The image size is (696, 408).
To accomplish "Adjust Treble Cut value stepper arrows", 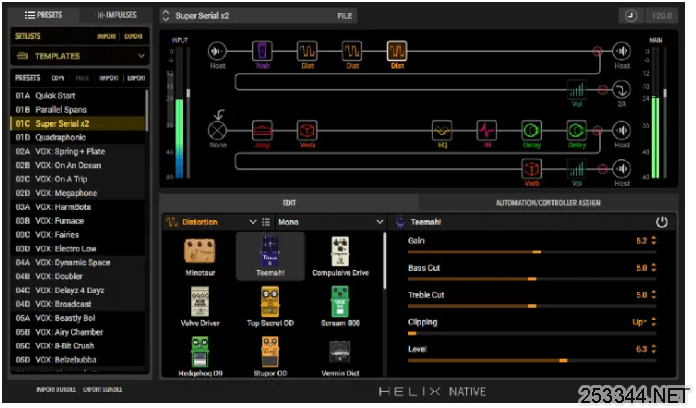I will click(x=654, y=295).
